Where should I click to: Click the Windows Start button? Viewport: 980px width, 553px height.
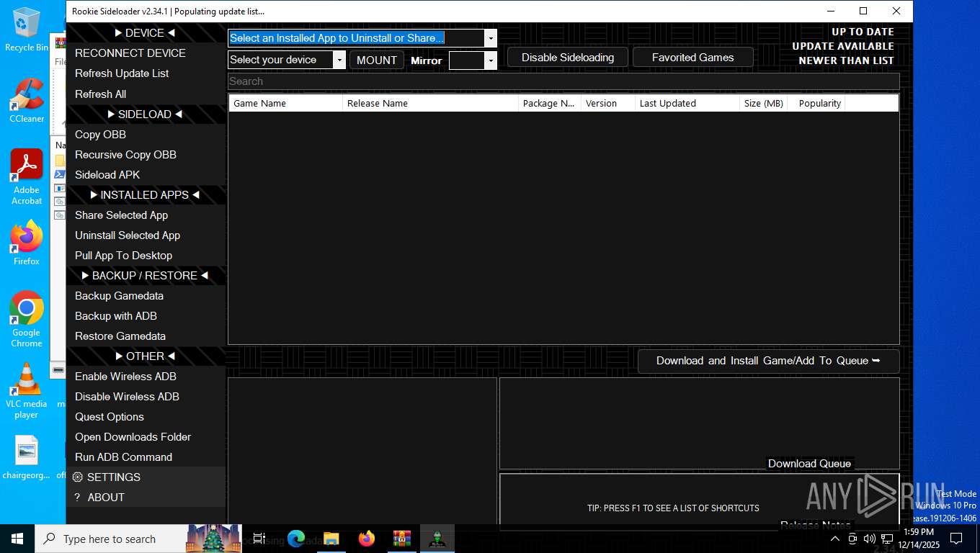point(17,539)
